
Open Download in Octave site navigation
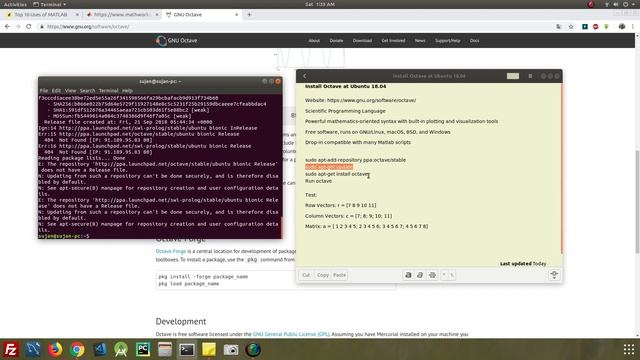click(362, 41)
